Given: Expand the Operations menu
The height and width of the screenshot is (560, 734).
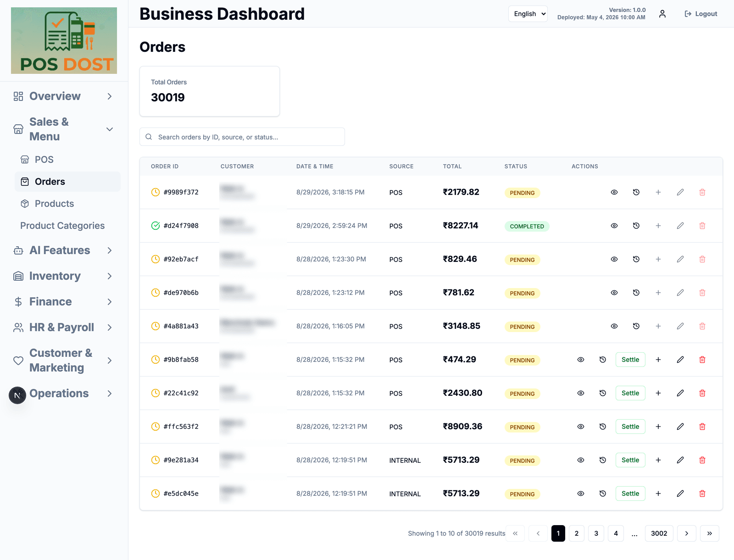Looking at the screenshot, I should point(64,394).
